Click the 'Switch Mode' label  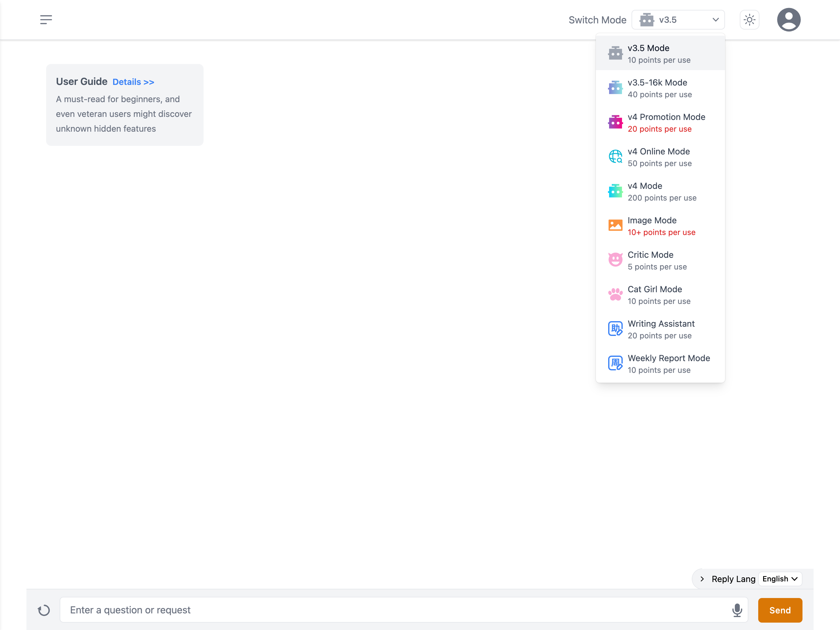pos(597,20)
